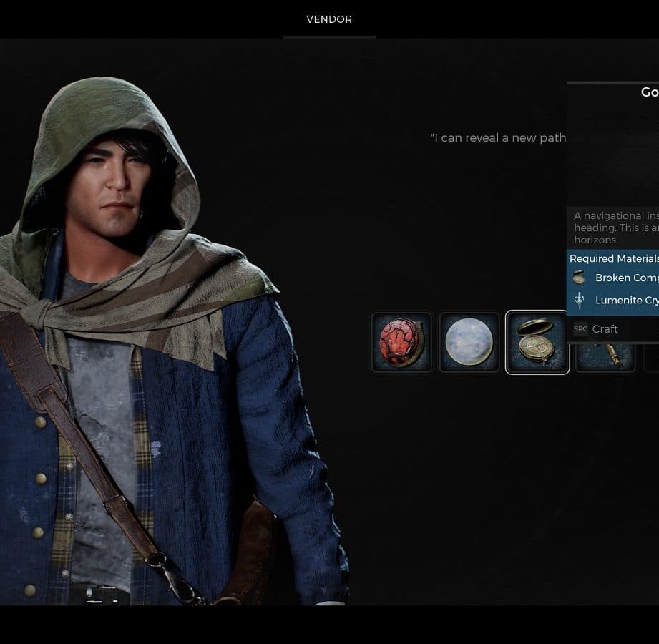
Task: Click the 'Required Materials' header
Action: click(614, 258)
